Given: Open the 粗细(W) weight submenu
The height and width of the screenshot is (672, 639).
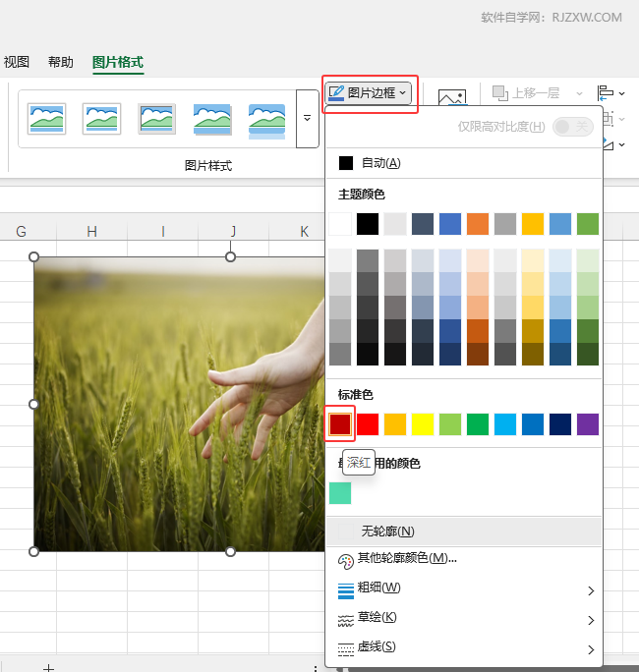Looking at the screenshot, I should click(464, 588).
